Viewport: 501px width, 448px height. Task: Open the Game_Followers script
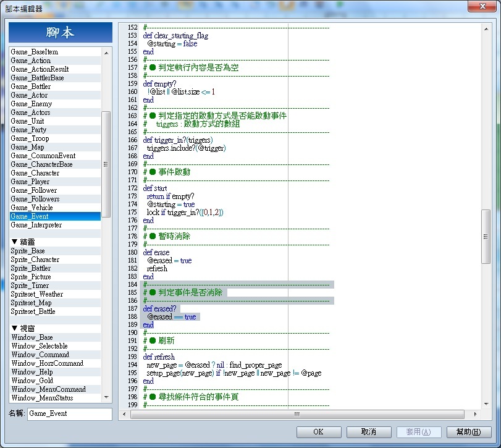(55, 199)
